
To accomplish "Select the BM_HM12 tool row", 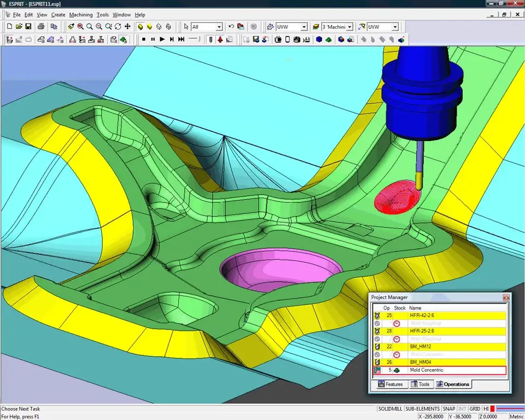I will (x=440, y=346).
